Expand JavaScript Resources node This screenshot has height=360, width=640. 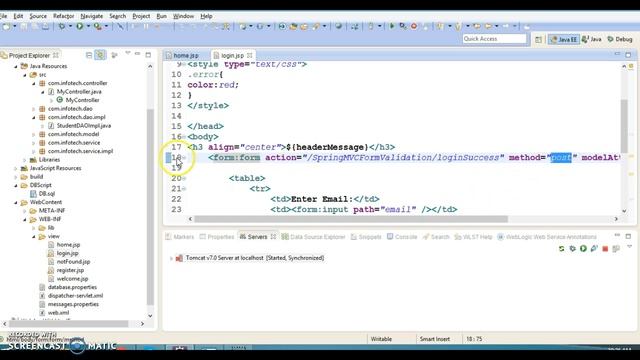click(x=16, y=169)
